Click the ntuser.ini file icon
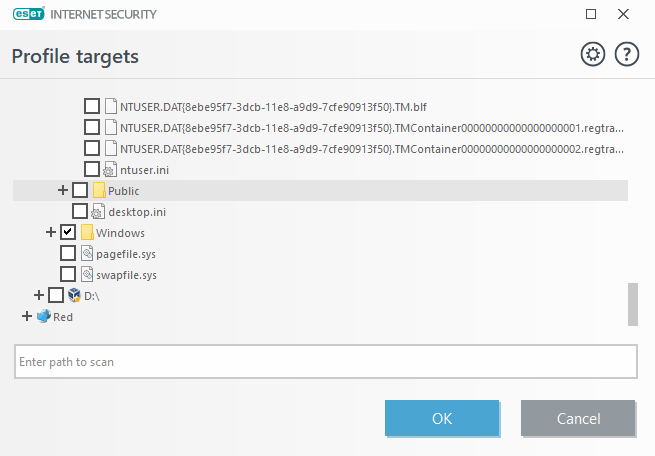 [x=111, y=169]
